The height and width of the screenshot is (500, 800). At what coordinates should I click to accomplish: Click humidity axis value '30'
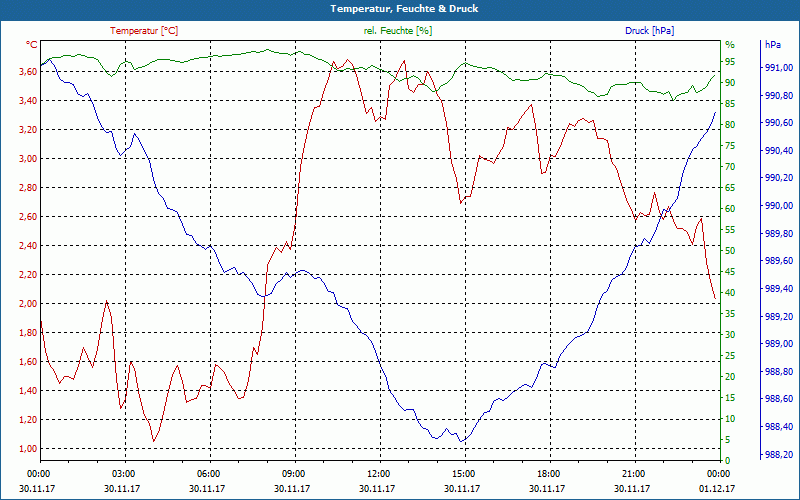[x=730, y=335]
